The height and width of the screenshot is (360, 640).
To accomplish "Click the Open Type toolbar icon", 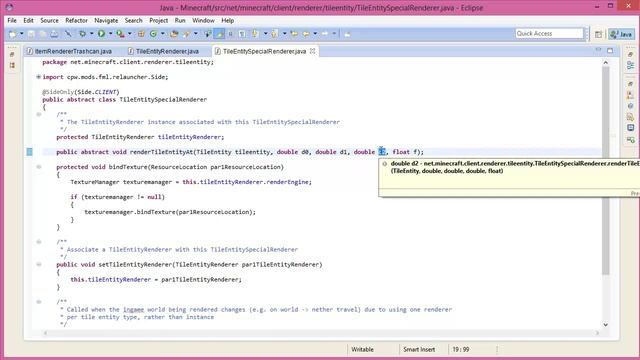I will [174, 34].
